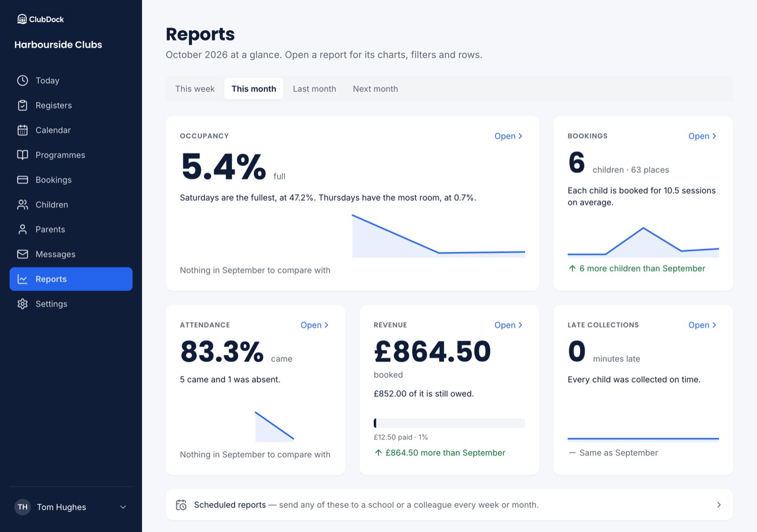Click the Registers clipboard icon
This screenshot has height=532, width=757.
coord(23,105)
